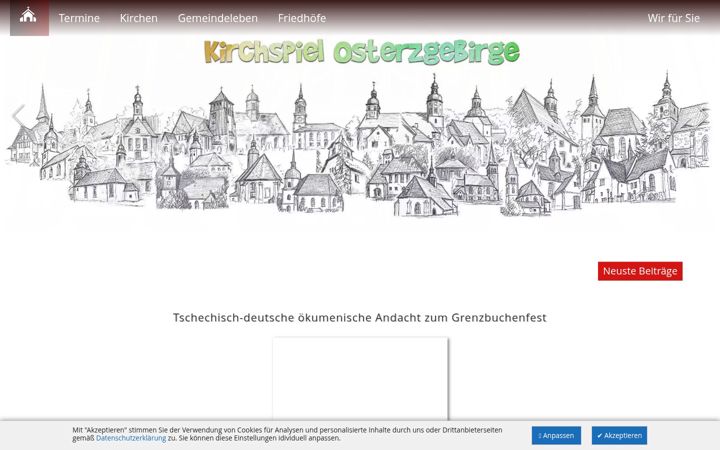Accept cookies with the Akzeptieren button

point(619,435)
